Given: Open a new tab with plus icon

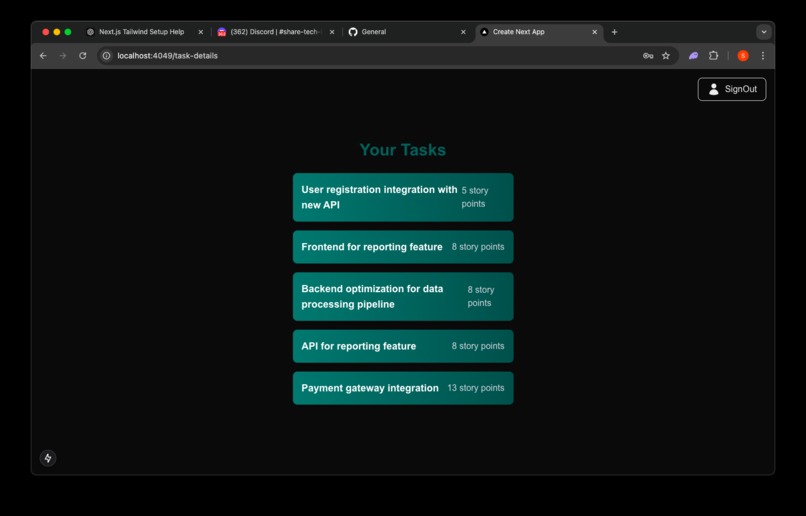Looking at the screenshot, I should click(614, 32).
